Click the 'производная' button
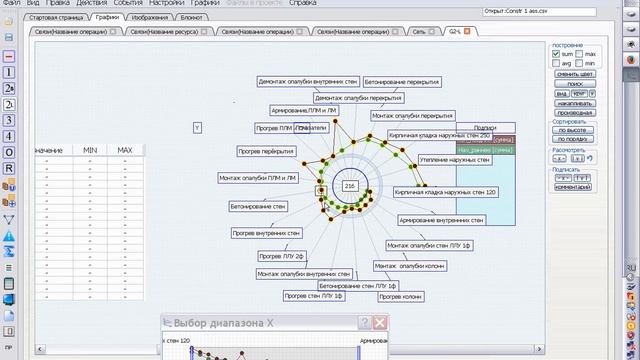Viewport: 640px width, 360px height. click(x=575, y=113)
